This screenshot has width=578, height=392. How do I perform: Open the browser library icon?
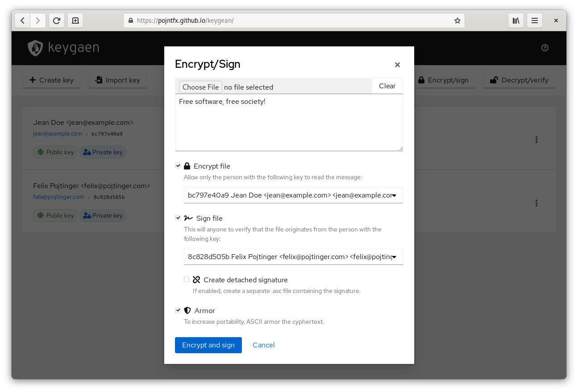click(x=516, y=21)
